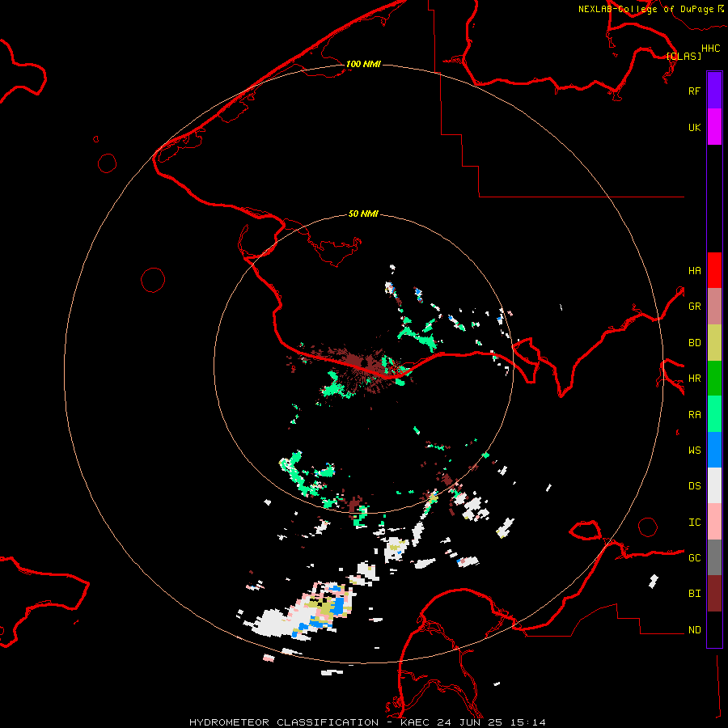Click the DS legend label
The width and height of the screenshot is (728, 728).
pos(694,486)
